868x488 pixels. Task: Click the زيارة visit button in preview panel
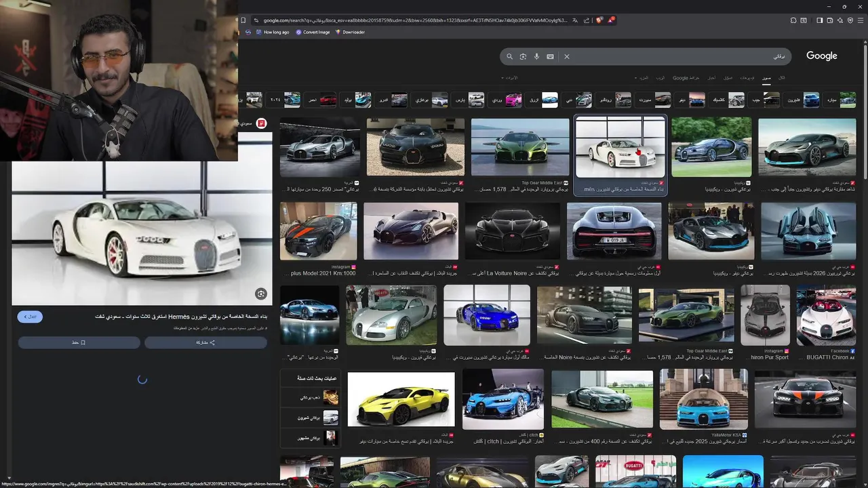30,317
